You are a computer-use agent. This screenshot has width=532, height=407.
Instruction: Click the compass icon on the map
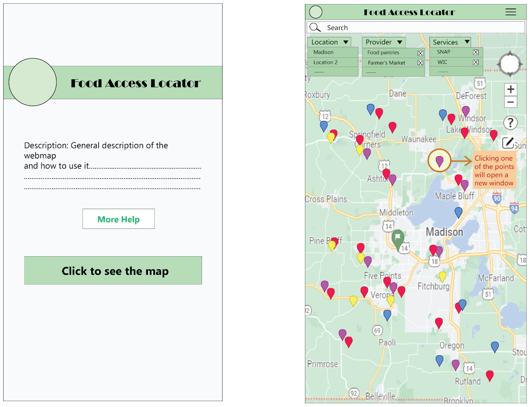[510, 64]
